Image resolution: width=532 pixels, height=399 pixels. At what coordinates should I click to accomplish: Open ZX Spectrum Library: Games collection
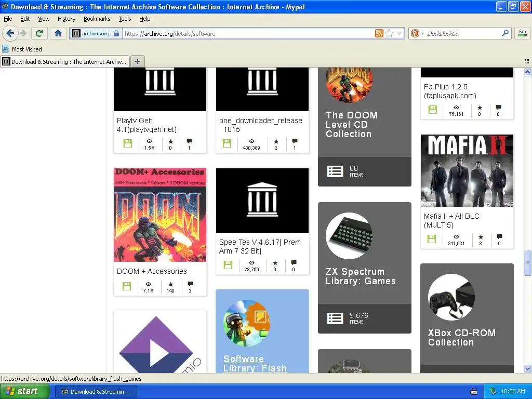(x=361, y=276)
